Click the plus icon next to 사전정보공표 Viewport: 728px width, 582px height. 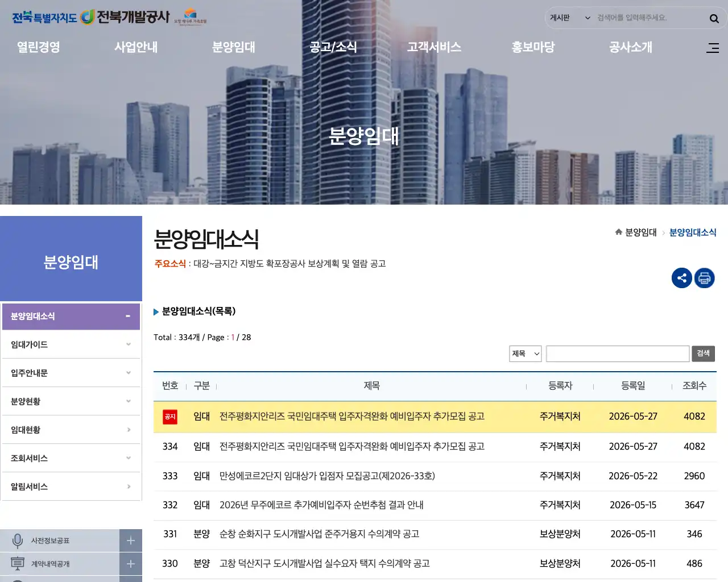[x=131, y=541]
